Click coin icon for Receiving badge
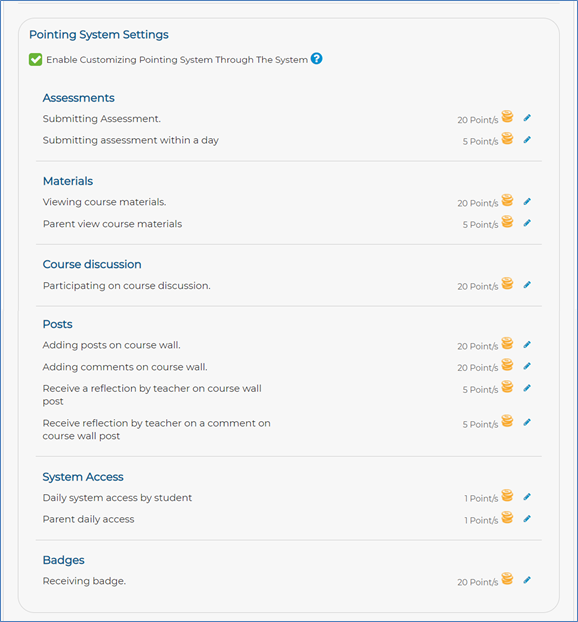This screenshot has width=578, height=622. pyautogui.click(x=507, y=579)
